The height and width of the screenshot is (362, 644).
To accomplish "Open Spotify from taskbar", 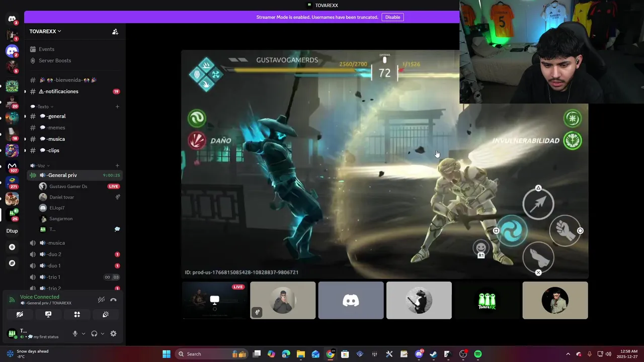I will click(478, 354).
